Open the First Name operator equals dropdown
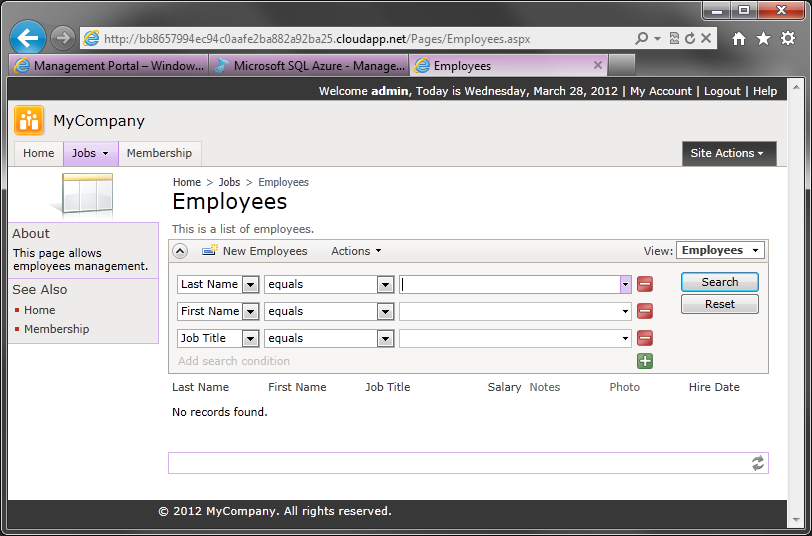This screenshot has height=536, width=812. tap(385, 311)
